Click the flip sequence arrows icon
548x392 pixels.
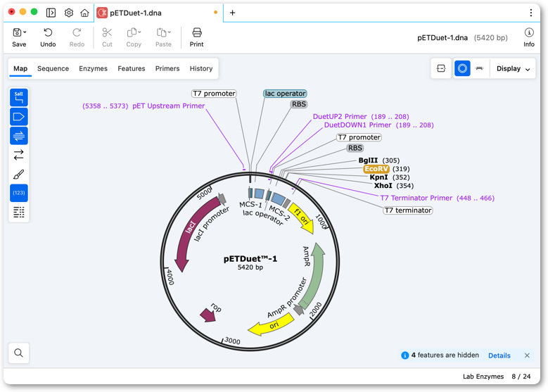click(x=19, y=155)
